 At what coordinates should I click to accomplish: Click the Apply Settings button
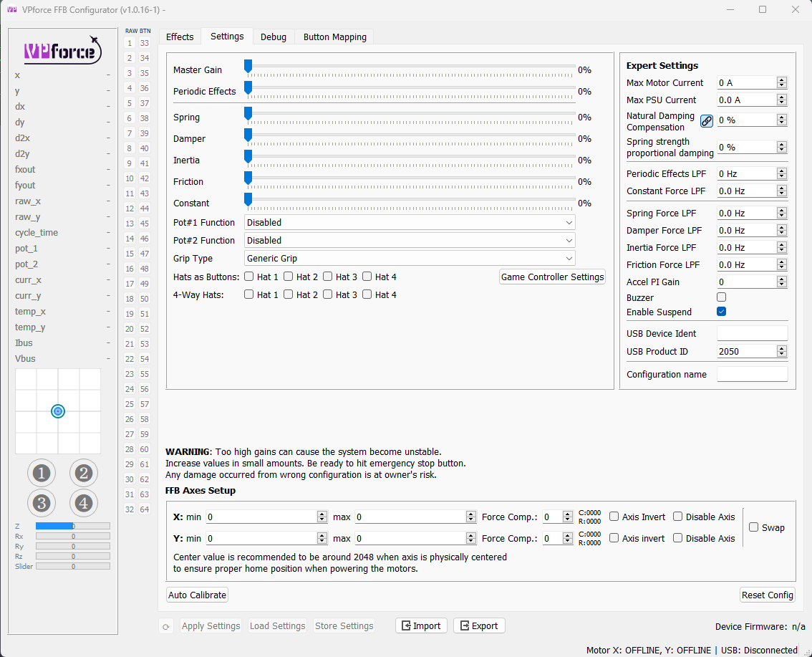tap(211, 626)
